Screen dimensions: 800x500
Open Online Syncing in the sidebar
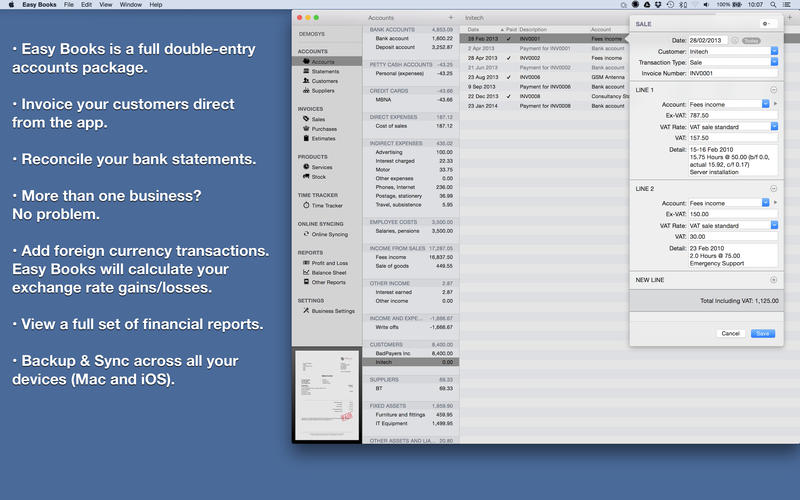pos(331,234)
